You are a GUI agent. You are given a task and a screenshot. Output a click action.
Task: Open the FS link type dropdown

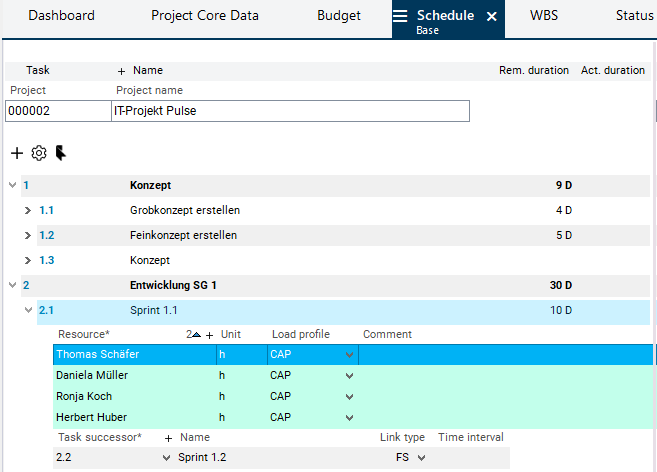(421, 458)
